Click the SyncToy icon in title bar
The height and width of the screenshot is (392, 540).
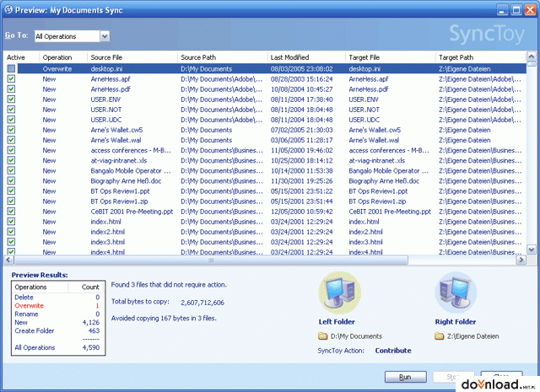click(x=8, y=9)
